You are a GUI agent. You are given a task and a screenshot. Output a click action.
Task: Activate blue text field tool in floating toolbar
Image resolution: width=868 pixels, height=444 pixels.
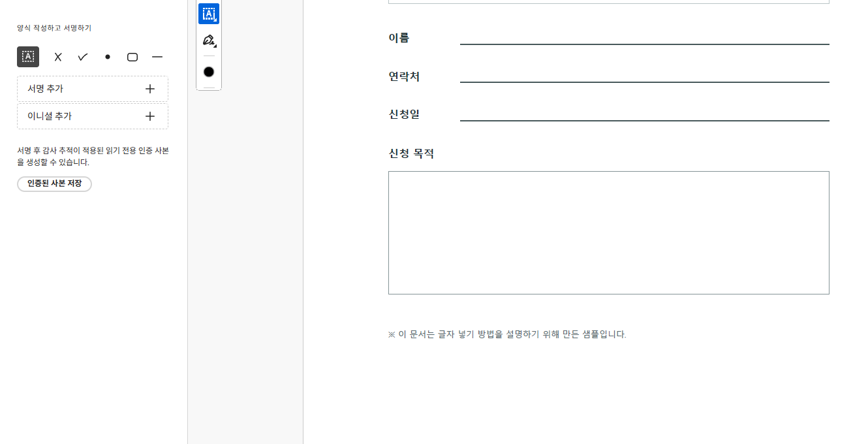point(209,14)
